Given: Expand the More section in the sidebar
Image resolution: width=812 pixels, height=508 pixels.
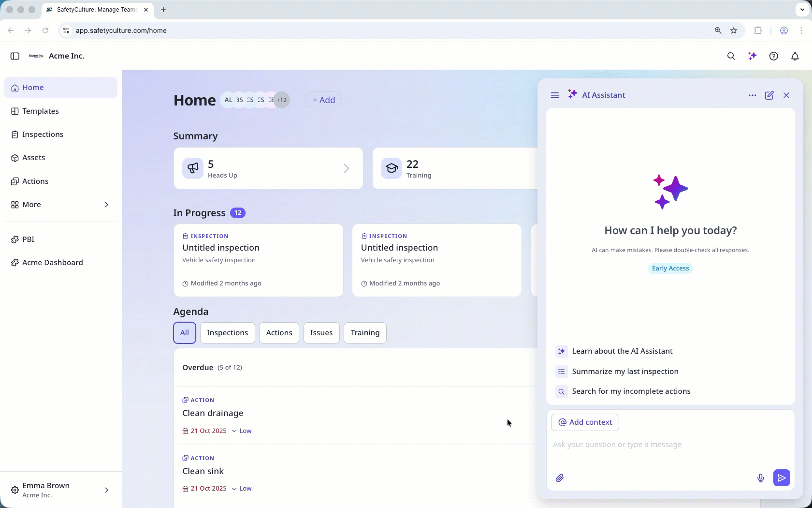Looking at the screenshot, I should pyautogui.click(x=60, y=204).
